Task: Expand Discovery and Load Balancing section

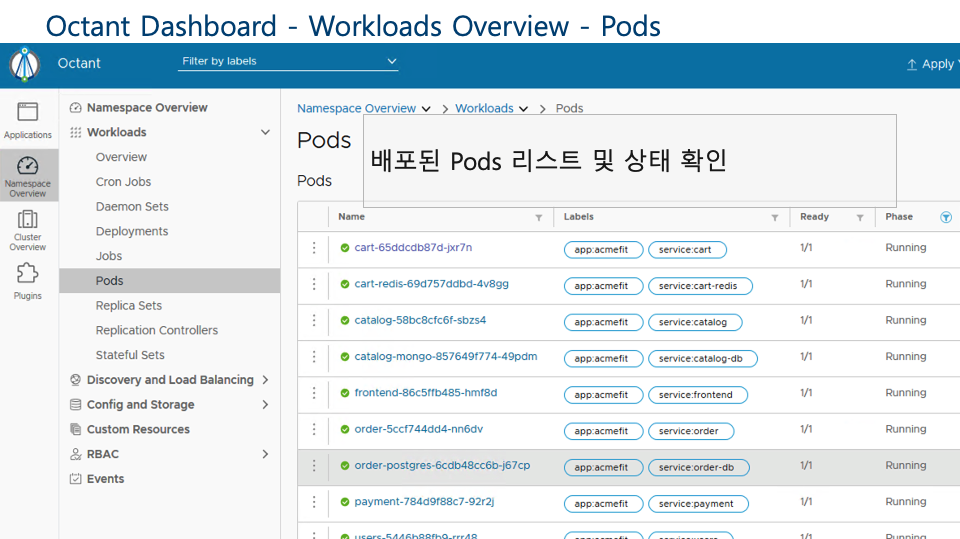Action: [x=265, y=380]
